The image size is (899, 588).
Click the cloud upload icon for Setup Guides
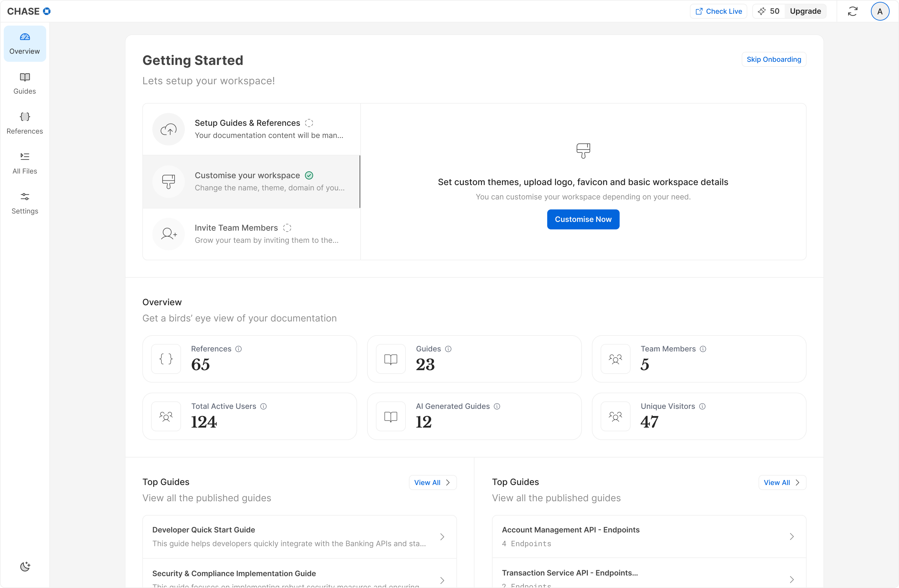pyautogui.click(x=169, y=130)
